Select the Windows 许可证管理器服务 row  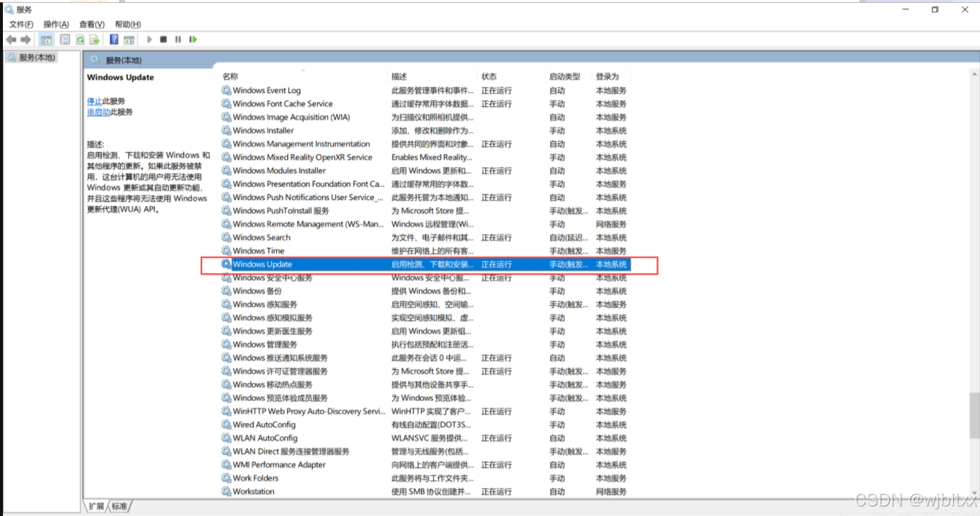pyautogui.click(x=425, y=371)
